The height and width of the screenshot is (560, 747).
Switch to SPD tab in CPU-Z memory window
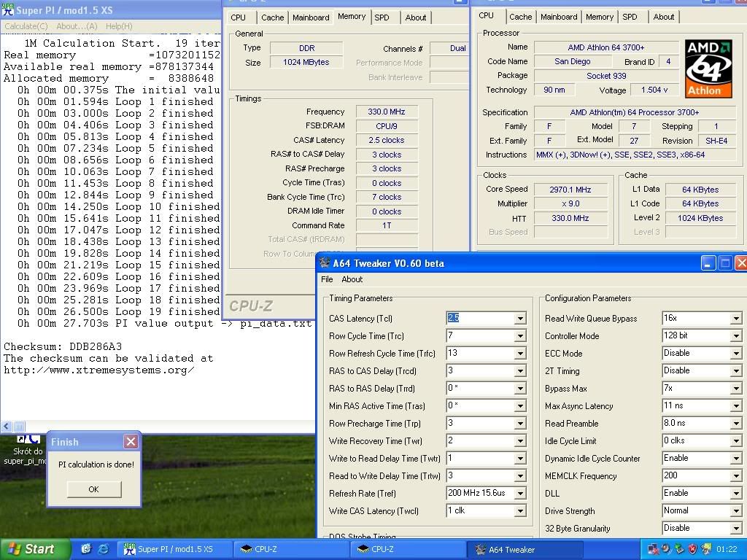(x=382, y=17)
